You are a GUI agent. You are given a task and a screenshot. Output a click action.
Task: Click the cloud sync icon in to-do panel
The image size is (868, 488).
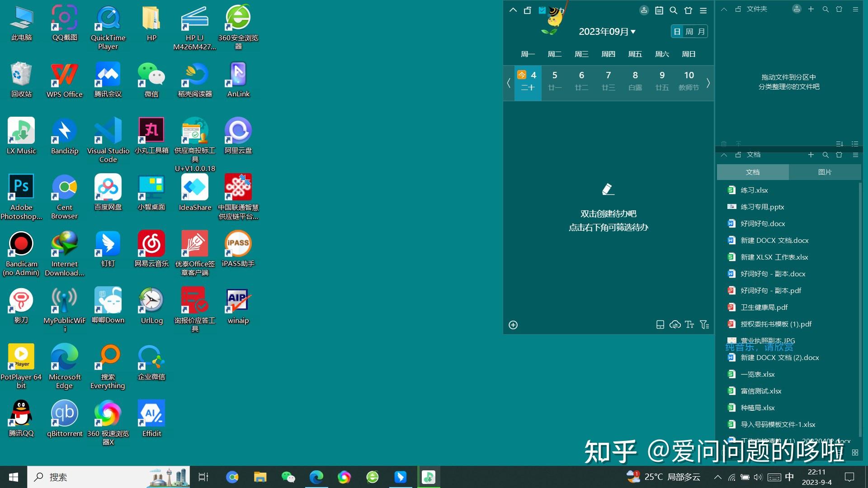(x=675, y=325)
